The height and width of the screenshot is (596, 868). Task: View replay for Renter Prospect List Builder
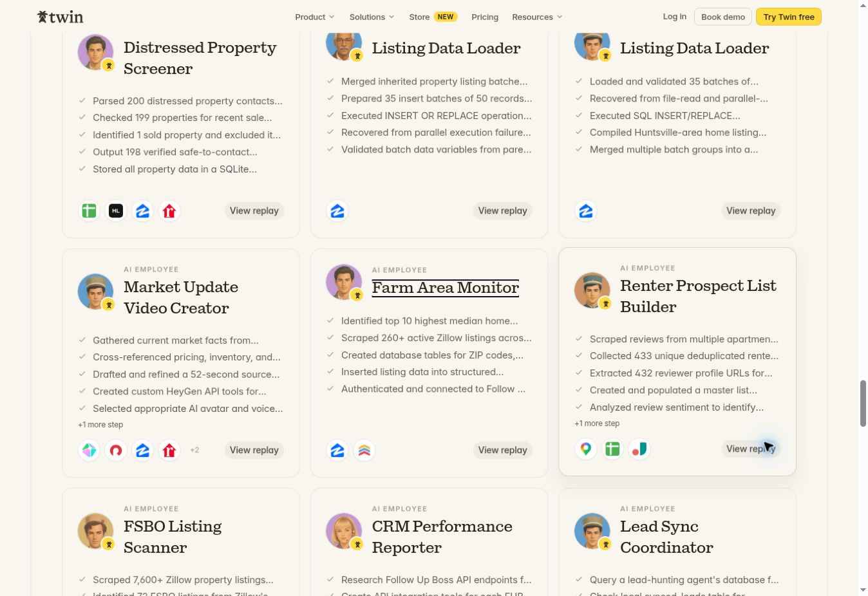click(x=751, y=449)
